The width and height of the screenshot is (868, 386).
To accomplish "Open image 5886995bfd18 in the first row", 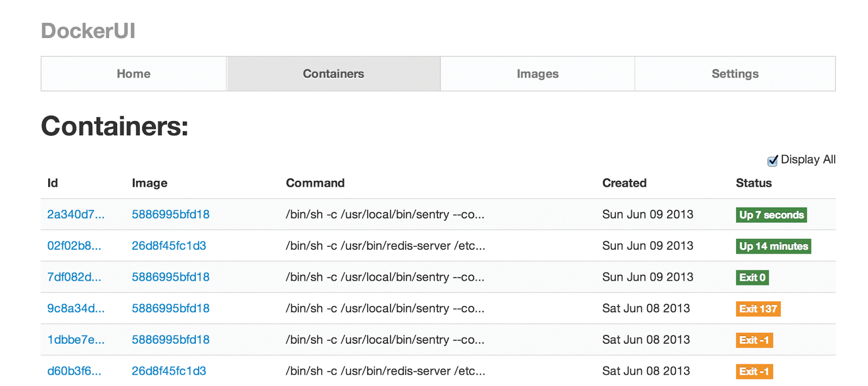I will (170, 214).
